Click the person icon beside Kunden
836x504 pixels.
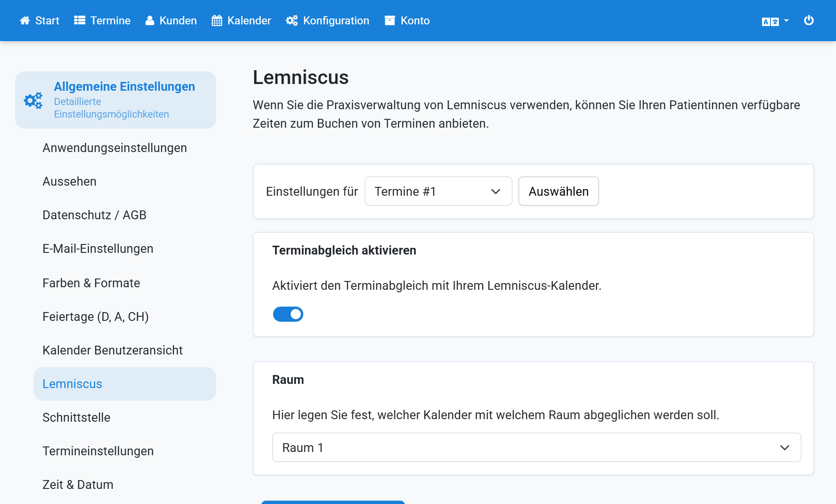click(x=150, y=21)
